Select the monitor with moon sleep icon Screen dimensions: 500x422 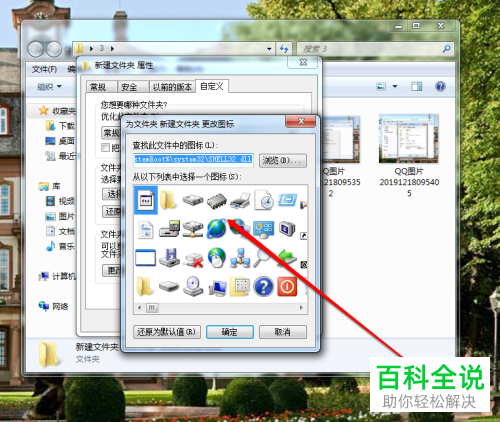pyautogui.click(x=287, y=229)
